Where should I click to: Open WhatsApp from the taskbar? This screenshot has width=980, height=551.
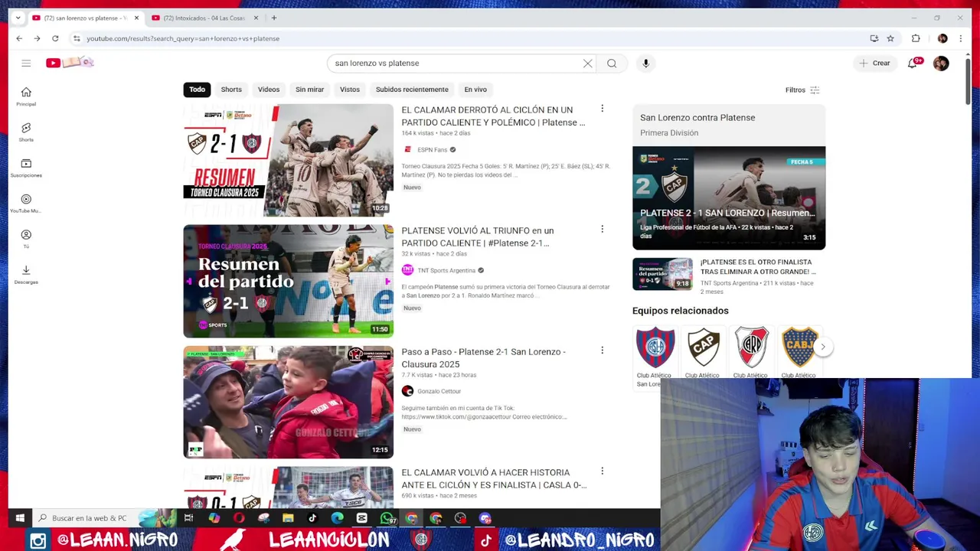coord(387,518)
